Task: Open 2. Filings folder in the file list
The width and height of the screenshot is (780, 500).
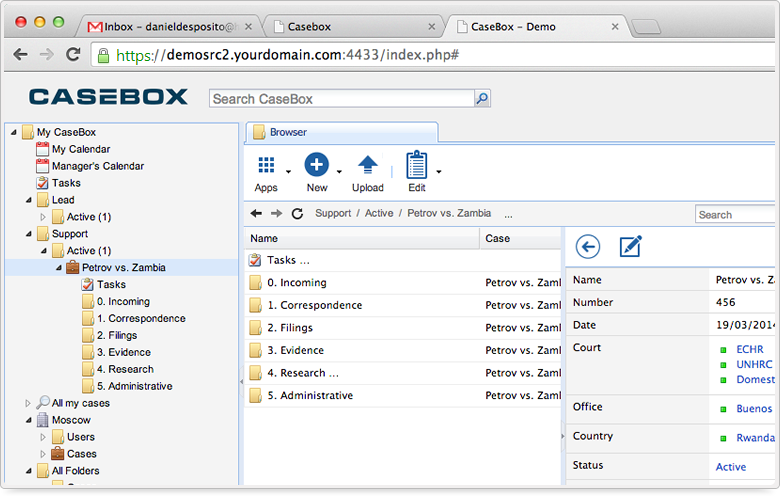Action: tap(402, 328)
